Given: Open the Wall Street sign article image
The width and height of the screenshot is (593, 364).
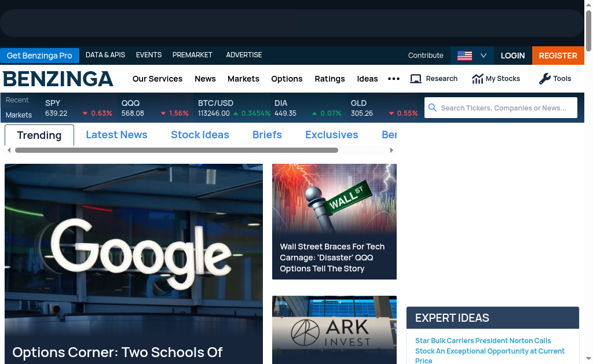Looking at the screenshot, I should [x=334, y=199].
